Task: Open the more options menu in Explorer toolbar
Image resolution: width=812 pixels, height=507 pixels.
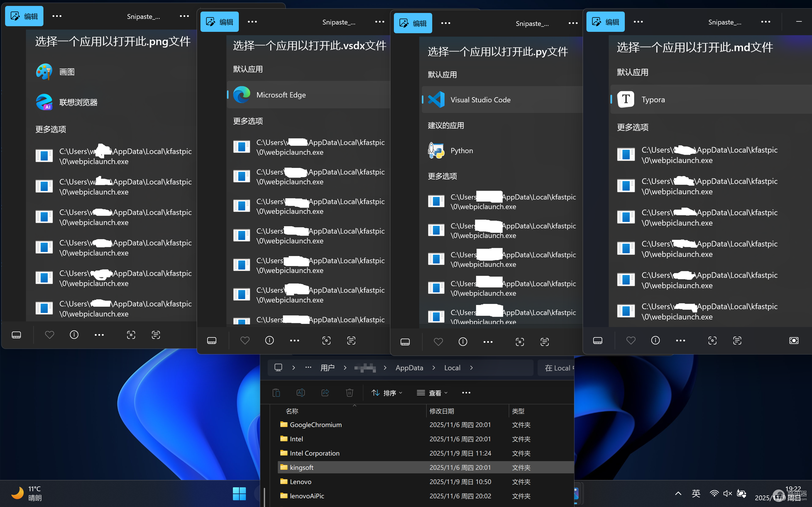Action: [x=466, y=393]
